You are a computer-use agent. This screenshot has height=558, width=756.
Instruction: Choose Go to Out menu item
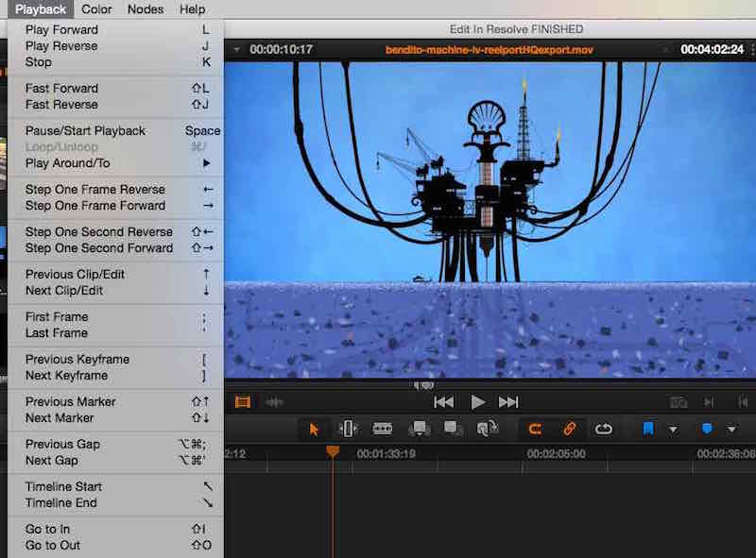(115, 545)
